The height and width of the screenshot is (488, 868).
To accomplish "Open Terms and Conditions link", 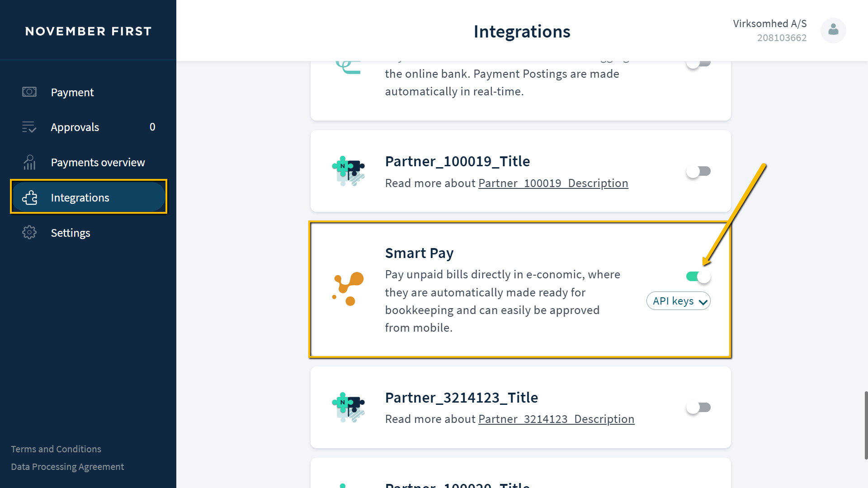I will point(56,449).
